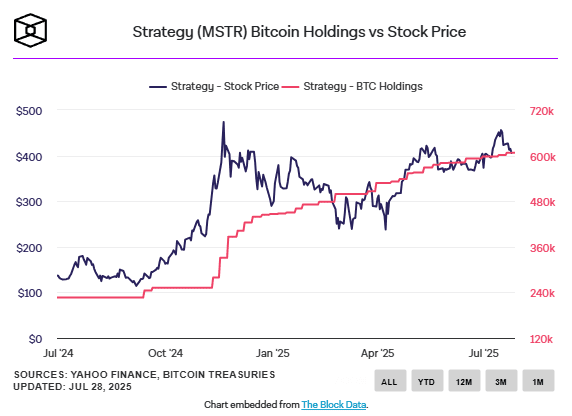The image size is (572, 416).
Task: Toggle Strategy - Stock Price legend series
Action: [x=214, y=86]
